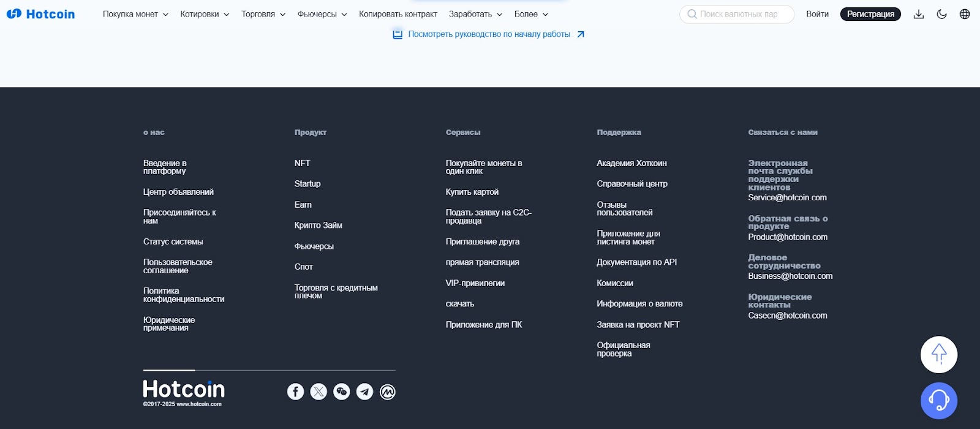This screenshot has height=429, width=980.
Task: Focus the Поиск валютных пар field
Action: [737, 14]
